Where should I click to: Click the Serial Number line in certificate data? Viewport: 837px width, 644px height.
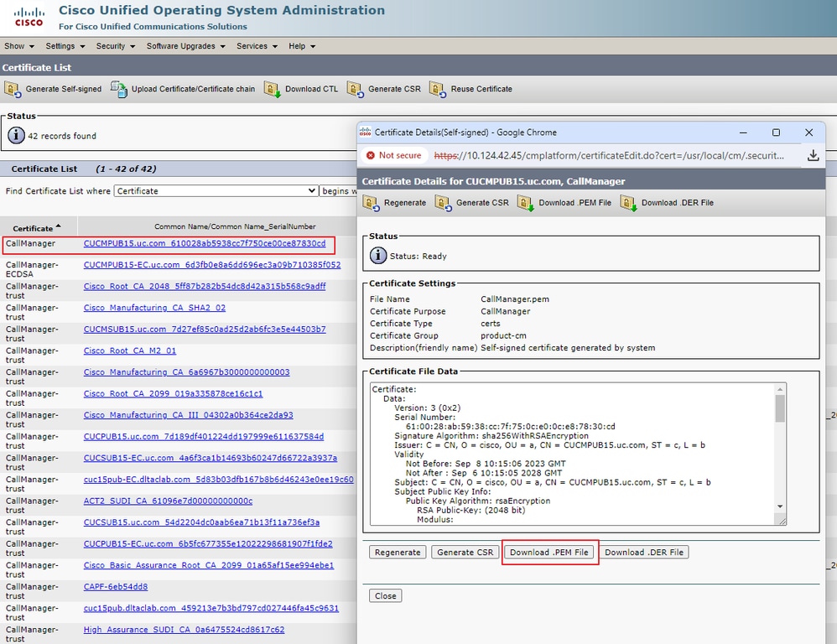point(424,418)
